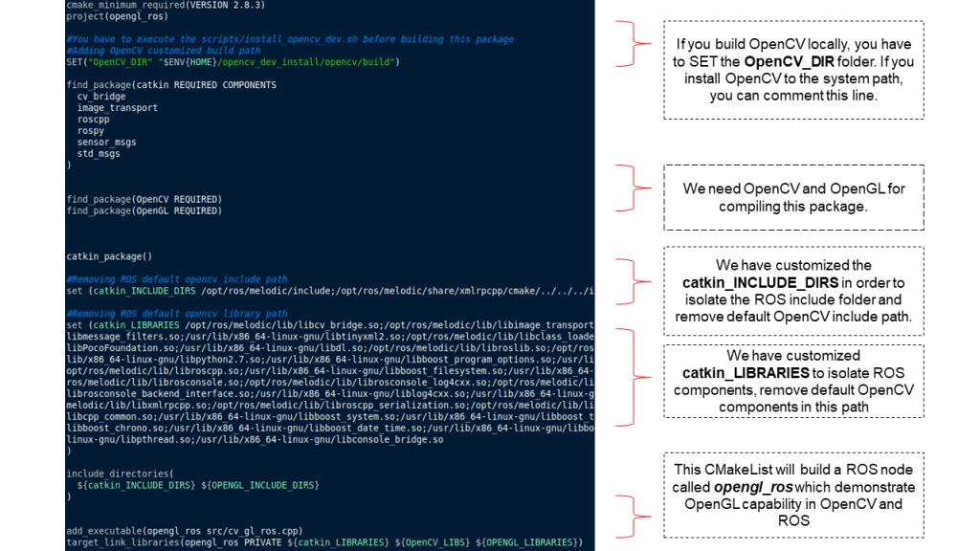Click the 'Removing ROS default opencv include path' comment
Image resolution: width=980 pixels, height=551 pixels.
point(176,279)
